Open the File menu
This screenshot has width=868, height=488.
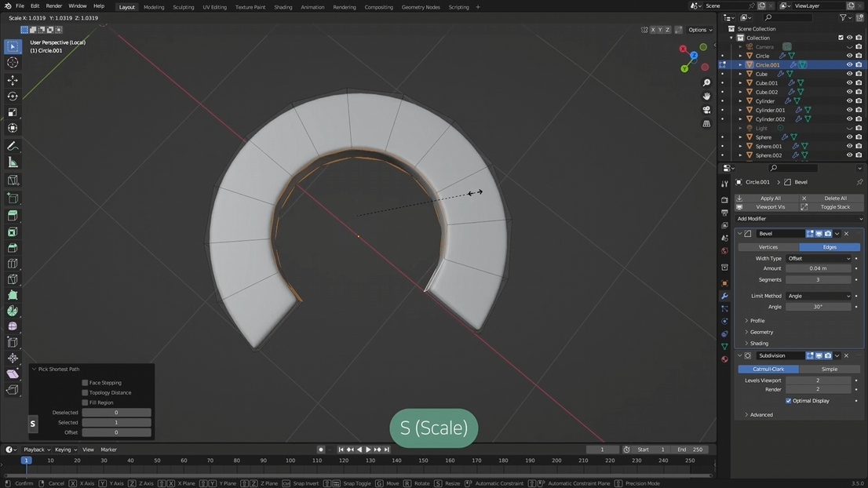click(x=20, y=6)
